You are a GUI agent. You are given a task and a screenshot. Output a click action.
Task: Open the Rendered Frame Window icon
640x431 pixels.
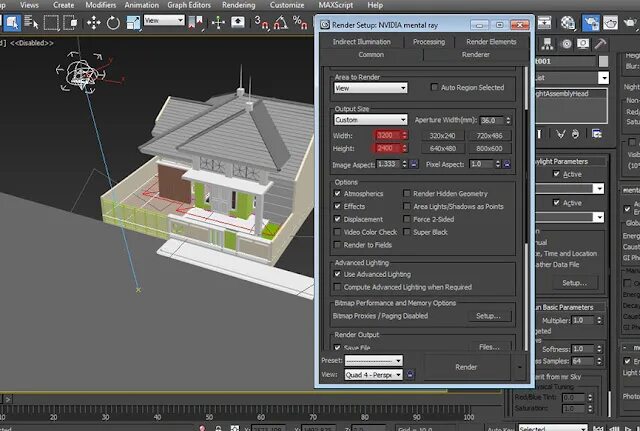611,23
